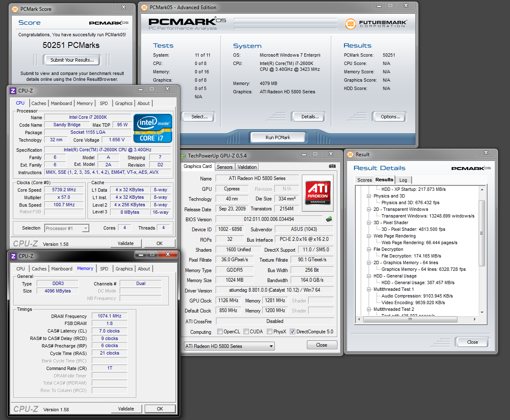This screenshot has height=420, width=510.
Task: Click the BIOS save chip icon in GPU-Z
Action: (329, 219)
